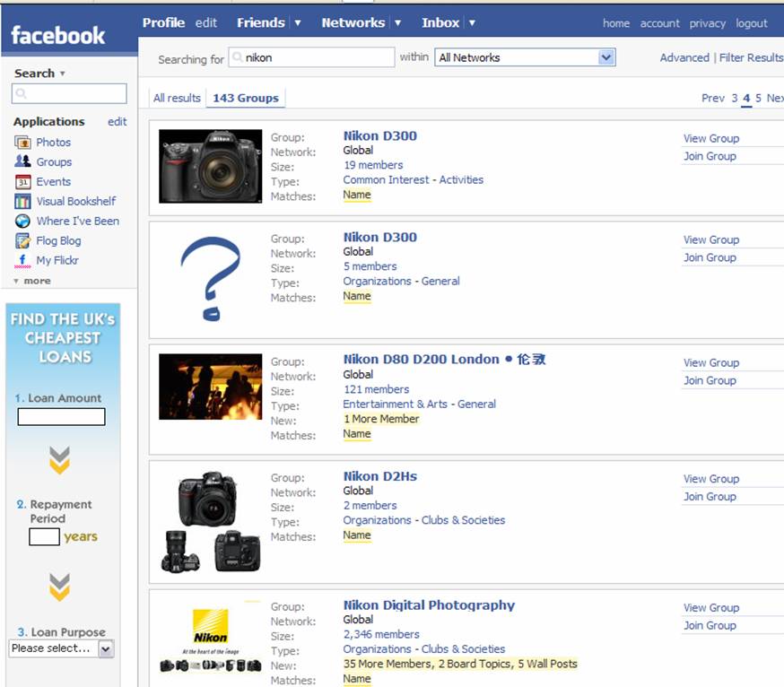Click the logout link
The image size is (784, 687).
(x=752, y=23)
